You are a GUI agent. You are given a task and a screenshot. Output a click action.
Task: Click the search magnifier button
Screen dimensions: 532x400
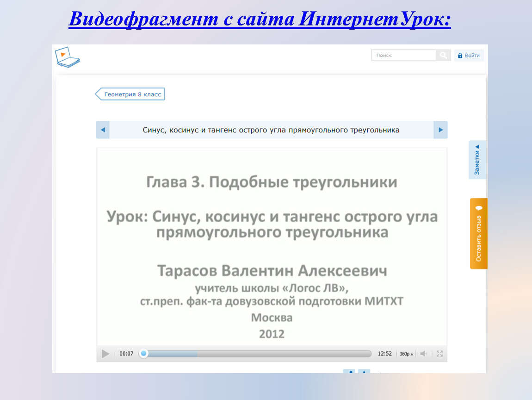444,56
